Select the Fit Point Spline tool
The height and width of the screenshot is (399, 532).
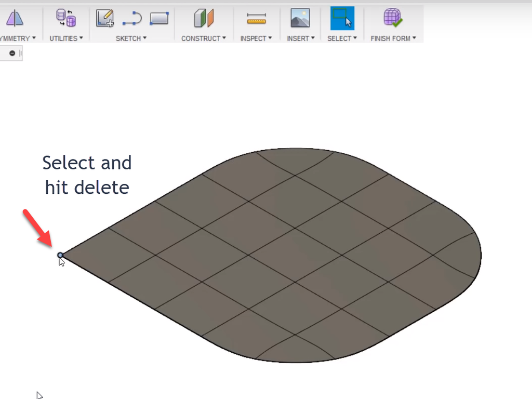point(131,18)
